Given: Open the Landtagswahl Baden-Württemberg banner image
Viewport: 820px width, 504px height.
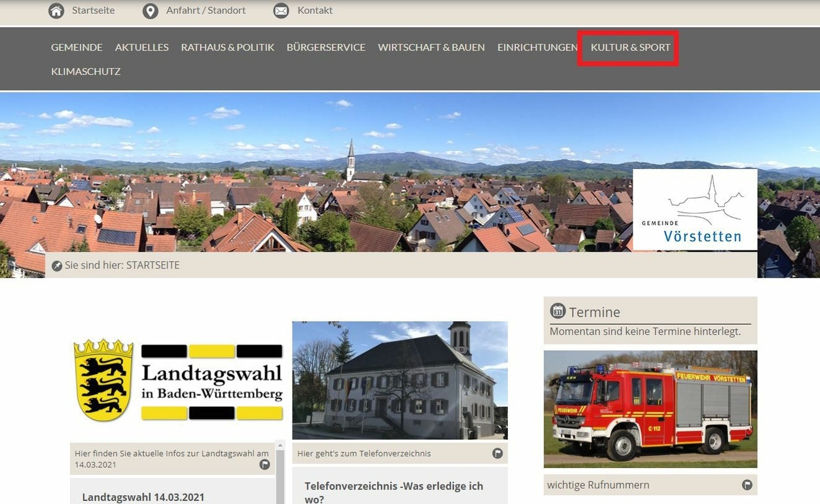Looking at the screenshot, I should [x=177, y=381].
